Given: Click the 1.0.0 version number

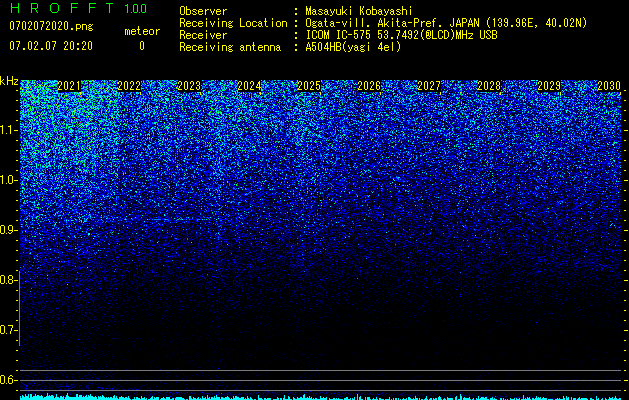Looking at the screenshot, I should (136, 9).
